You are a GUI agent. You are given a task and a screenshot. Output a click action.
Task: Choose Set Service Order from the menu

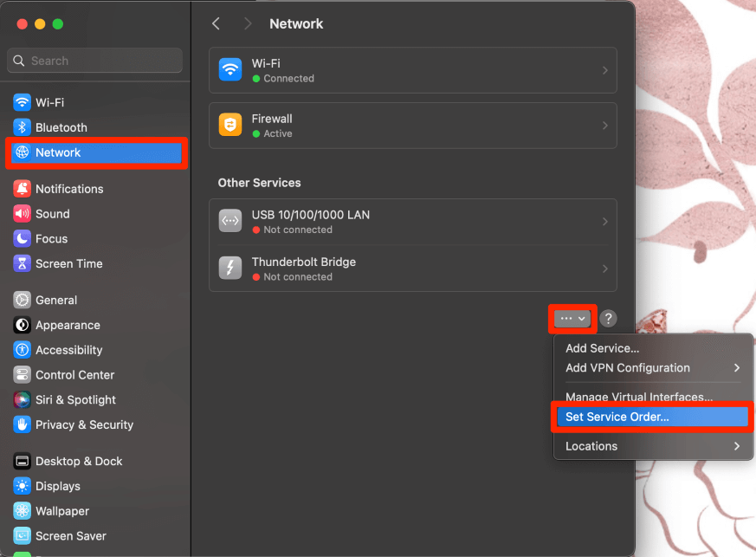pos(617,418)
